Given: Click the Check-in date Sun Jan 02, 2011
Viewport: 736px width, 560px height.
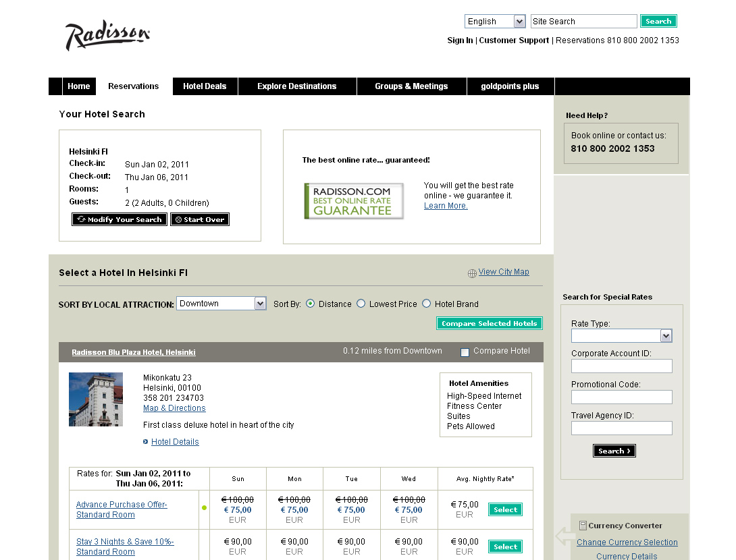Looking at the screenshot, I should [157, 165].
